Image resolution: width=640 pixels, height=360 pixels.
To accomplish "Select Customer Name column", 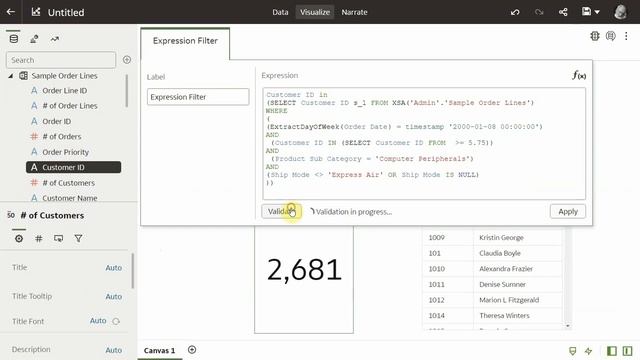I will (x=70, y=198).
